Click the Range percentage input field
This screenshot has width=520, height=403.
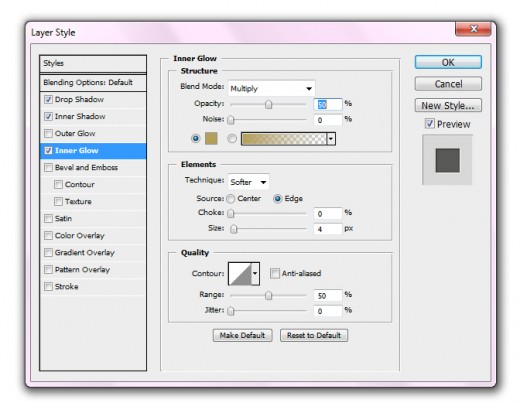(328, 296)
